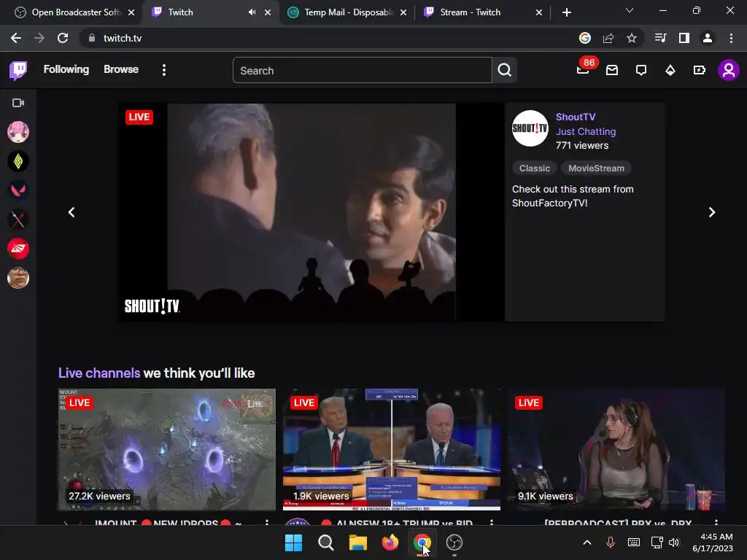Screen dimensions: 747x560
Task: Open a new browser tab
Action: pos(566,12)
